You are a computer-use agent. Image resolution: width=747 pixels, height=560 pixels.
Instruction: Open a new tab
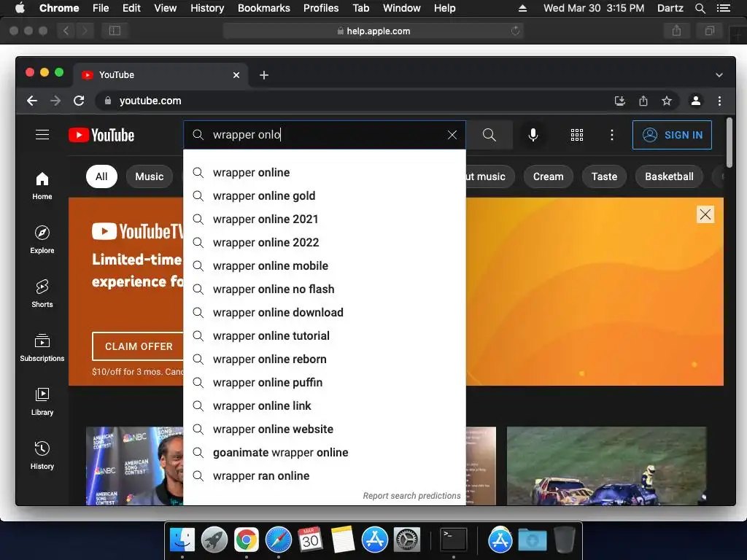click(264, 75)
